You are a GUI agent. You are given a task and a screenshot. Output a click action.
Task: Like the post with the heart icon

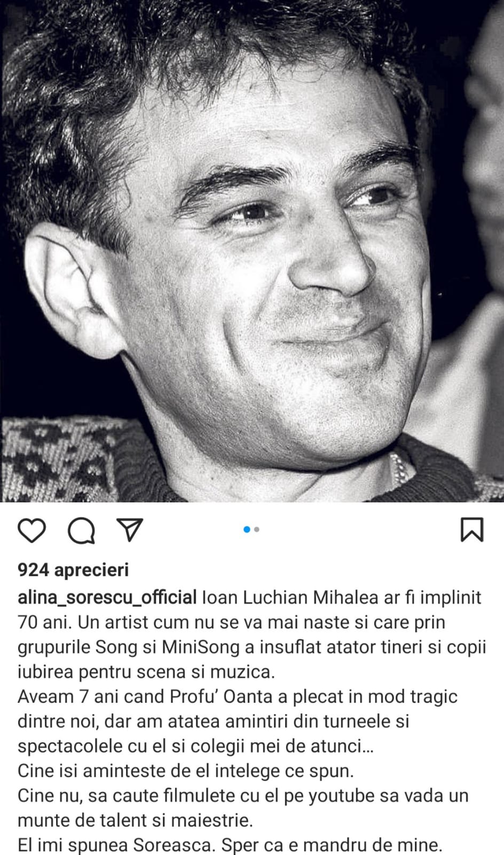[x=32, y=530]
